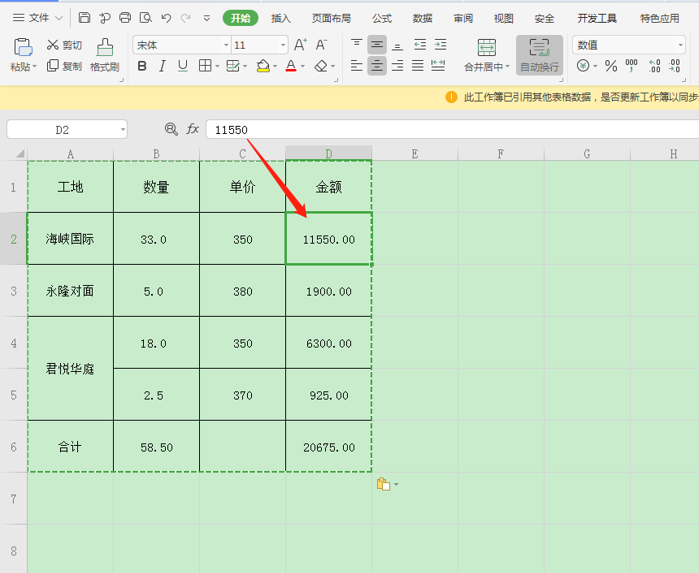Apply cell borders icon

(x=205, y=66)
